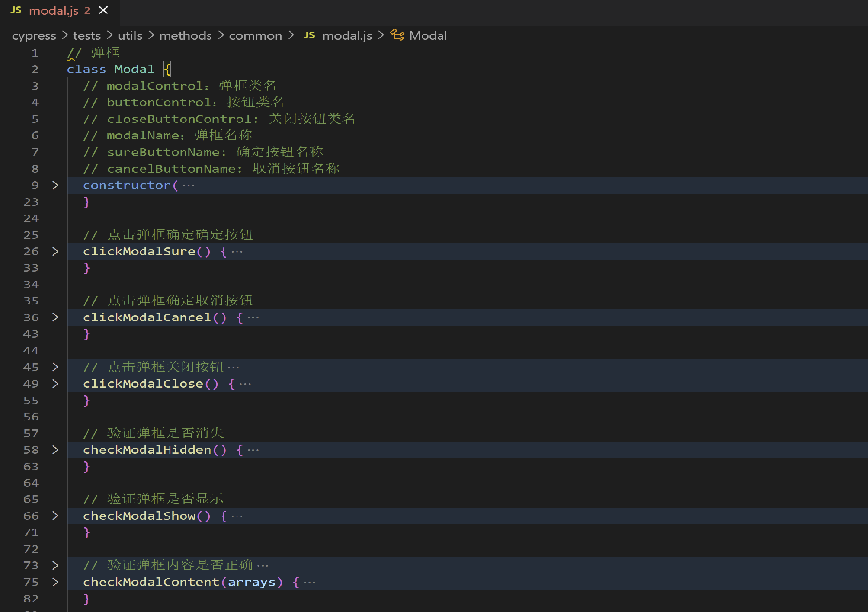This screenshot has height=612, width=868.
Task: Unfold the clickModalClose method
Action: [55, 384]
